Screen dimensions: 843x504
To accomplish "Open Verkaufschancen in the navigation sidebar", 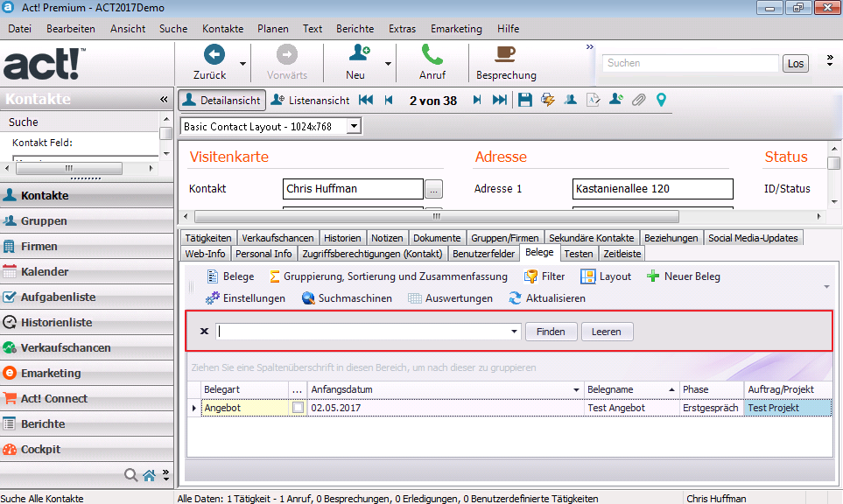I will point(87,347).
